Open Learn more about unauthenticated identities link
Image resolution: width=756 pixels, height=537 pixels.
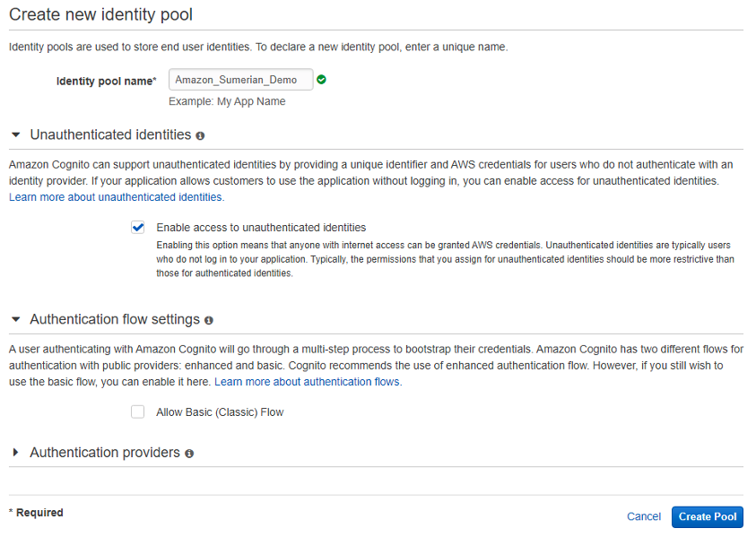[116, 197]
